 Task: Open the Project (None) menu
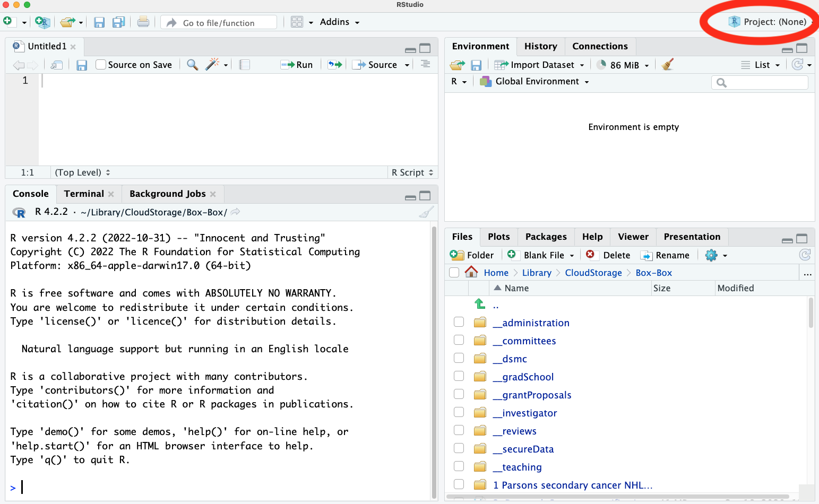point(771,22)
